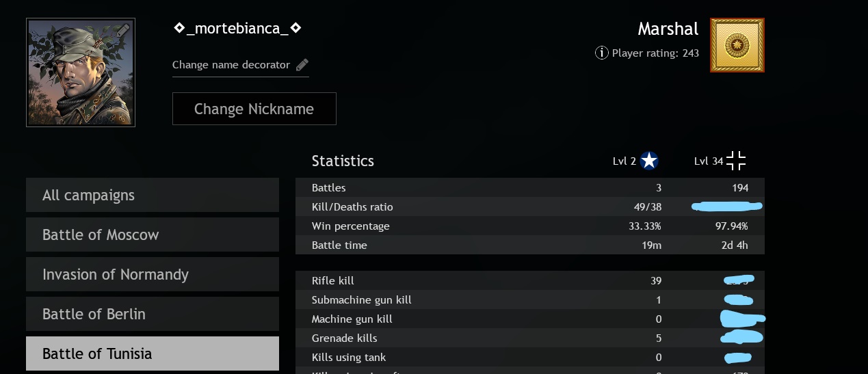Click the Allied white star faction icon
868x374 pixels.
(x=649, y=161)
